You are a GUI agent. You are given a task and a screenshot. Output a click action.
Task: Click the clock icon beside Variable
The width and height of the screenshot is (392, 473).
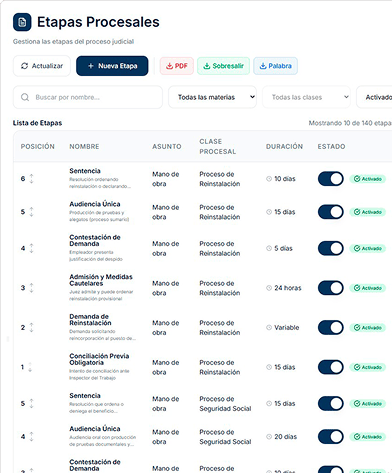coord(269,328)
